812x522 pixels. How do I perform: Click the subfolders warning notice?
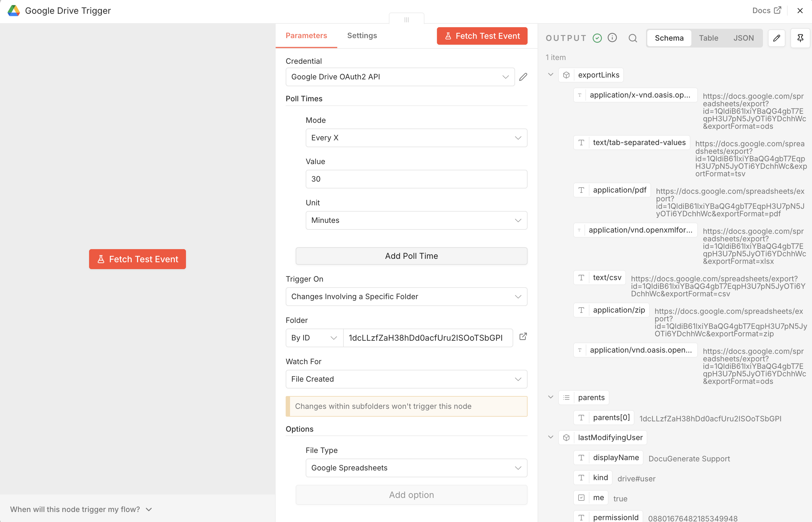point(406,406)
